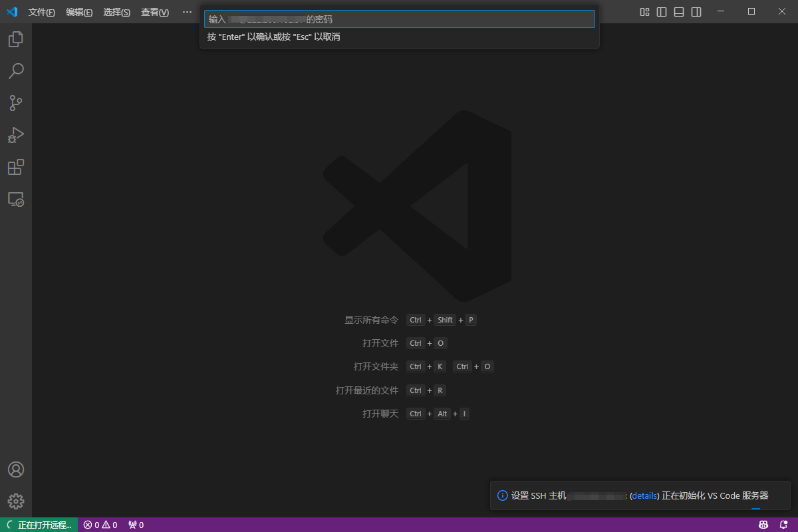Minimize the VS Code window
This screenshot has height=532, width=798.
[722, 11]
